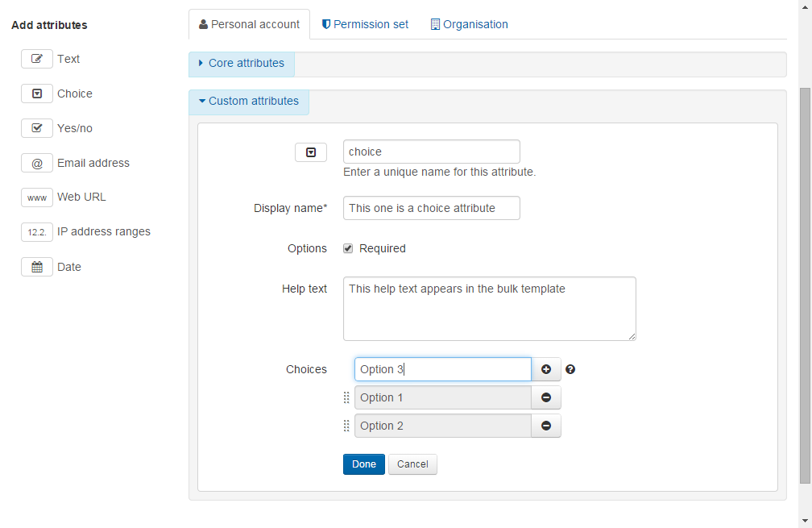Screen dimensions: 812x528
Task: Click the Done button
Action: pos(363,464)
